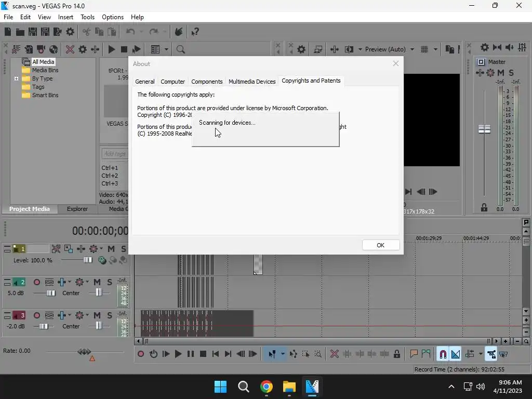Open Overlays grid dropdown arrow

tap(436, 49)
